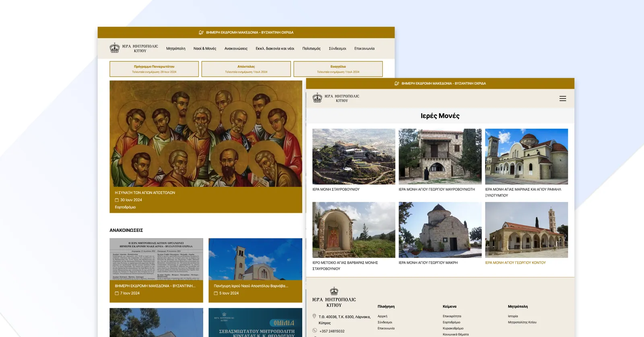Open the hamburger menu in the front window

[x=563, y=99]
